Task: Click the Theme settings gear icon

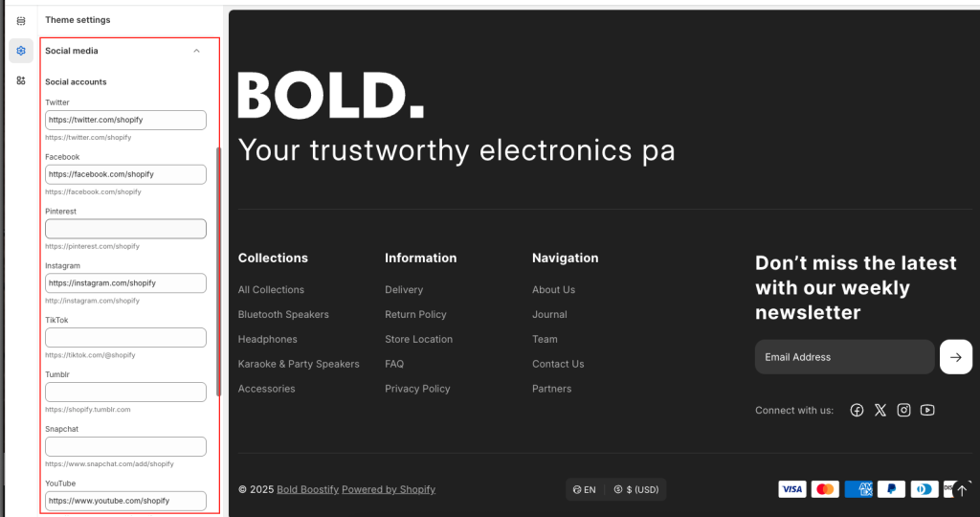Action: tap(21, 51)
